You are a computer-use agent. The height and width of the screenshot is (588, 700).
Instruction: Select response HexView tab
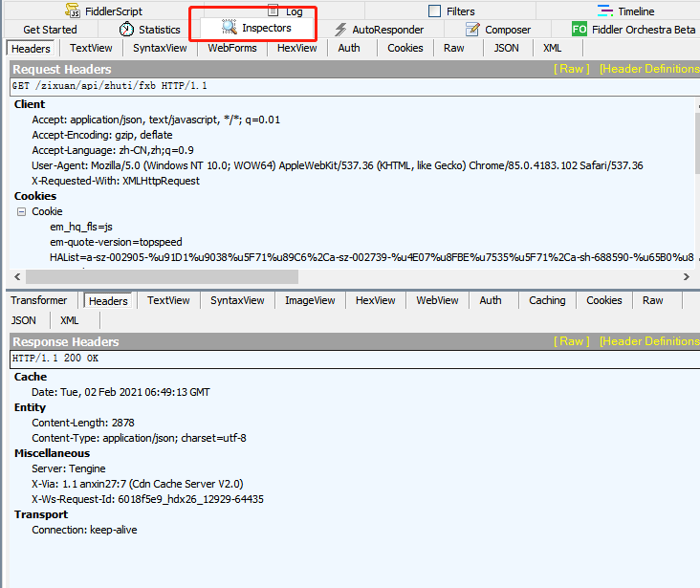376,300
